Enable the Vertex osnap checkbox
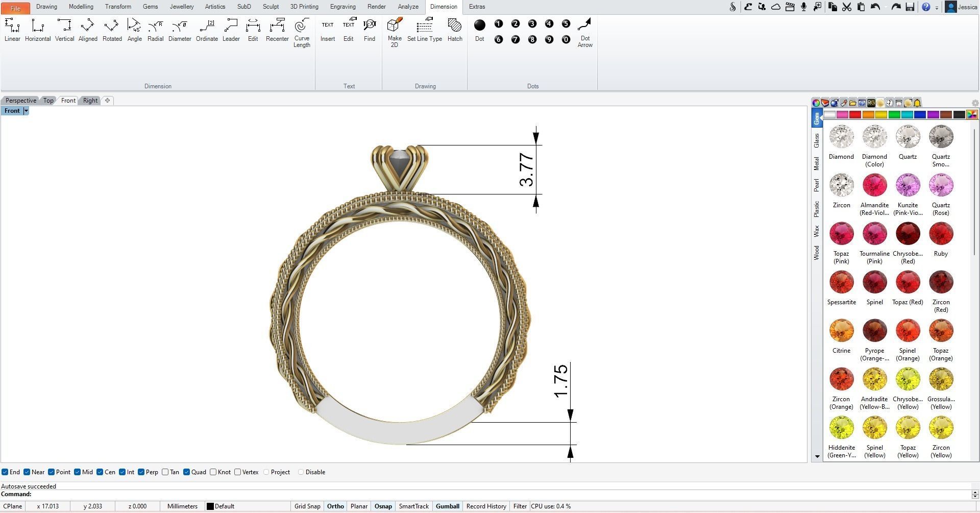This screenshot has width=980, height=513. 238,472
